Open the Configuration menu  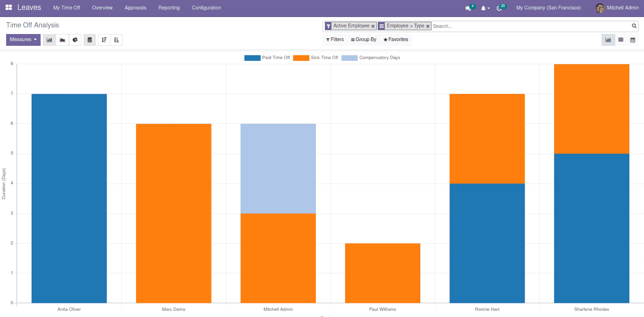(x=206, y=8)
